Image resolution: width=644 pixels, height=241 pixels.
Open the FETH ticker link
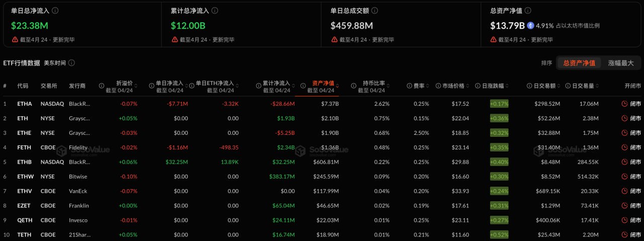point(25,147)
